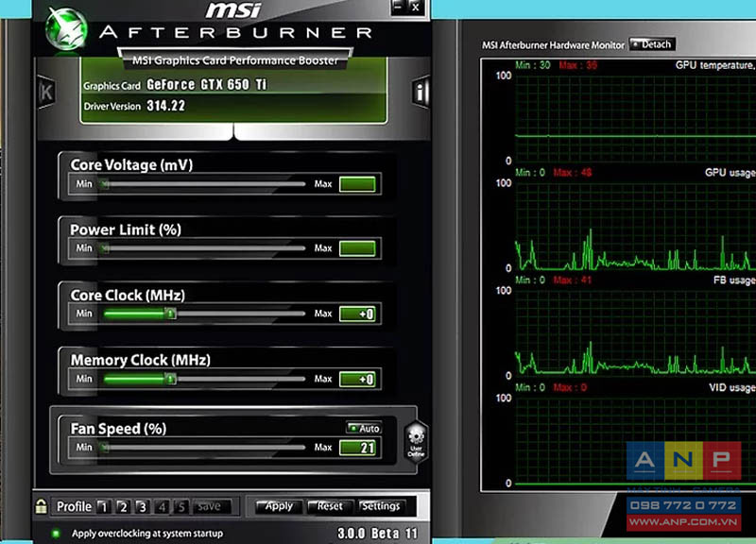The height and width of the screenshot is (544, 756).
Task: Click the Fan Speed slider handle
Action: point(104,448)
